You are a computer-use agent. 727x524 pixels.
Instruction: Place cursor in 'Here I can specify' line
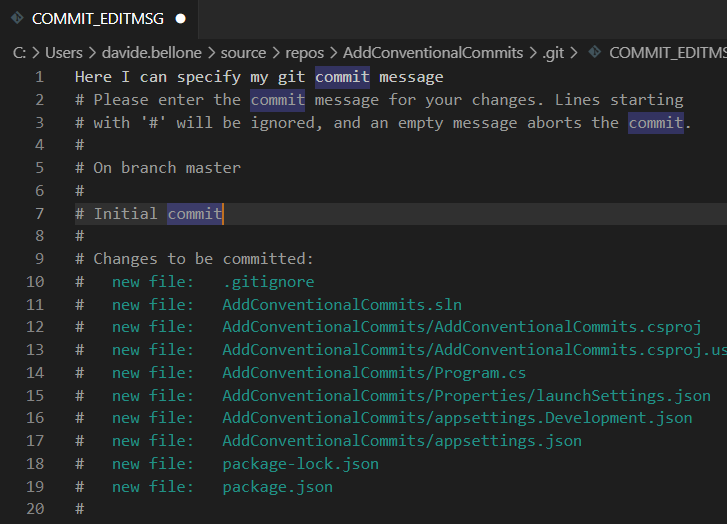click(x=259, y=77)
